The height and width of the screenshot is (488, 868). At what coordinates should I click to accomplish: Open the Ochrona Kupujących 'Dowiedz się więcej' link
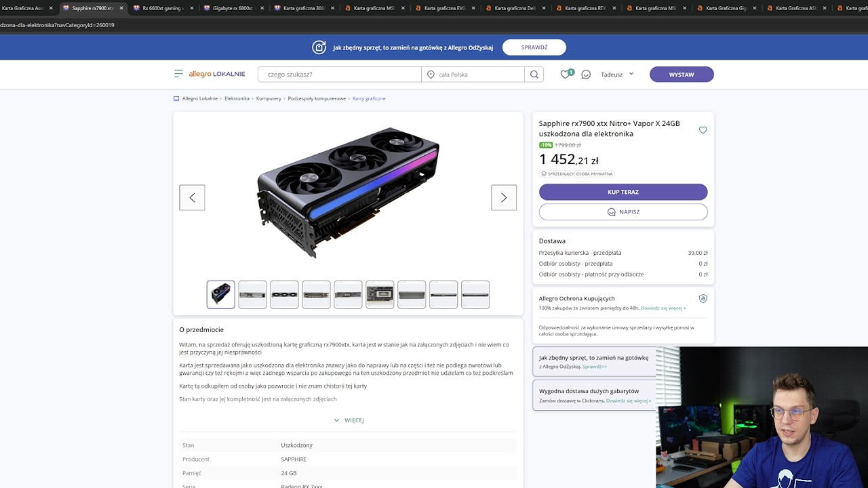pyautogui.click(x=663, y=308)
